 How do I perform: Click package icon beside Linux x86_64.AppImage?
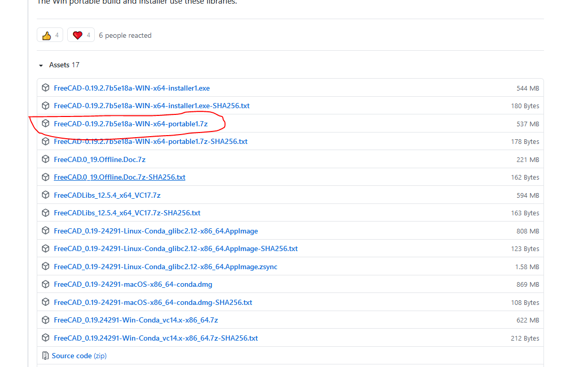[46, 230]
